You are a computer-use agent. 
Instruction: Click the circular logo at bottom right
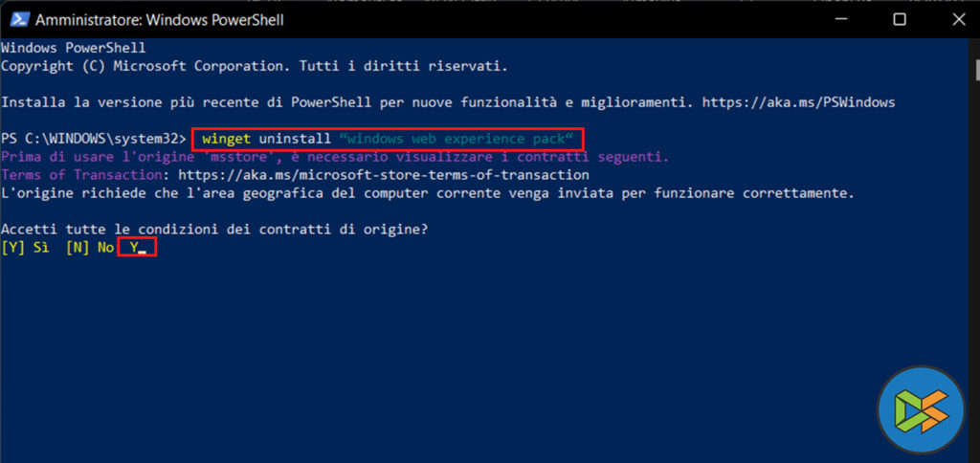coord(921,408)
